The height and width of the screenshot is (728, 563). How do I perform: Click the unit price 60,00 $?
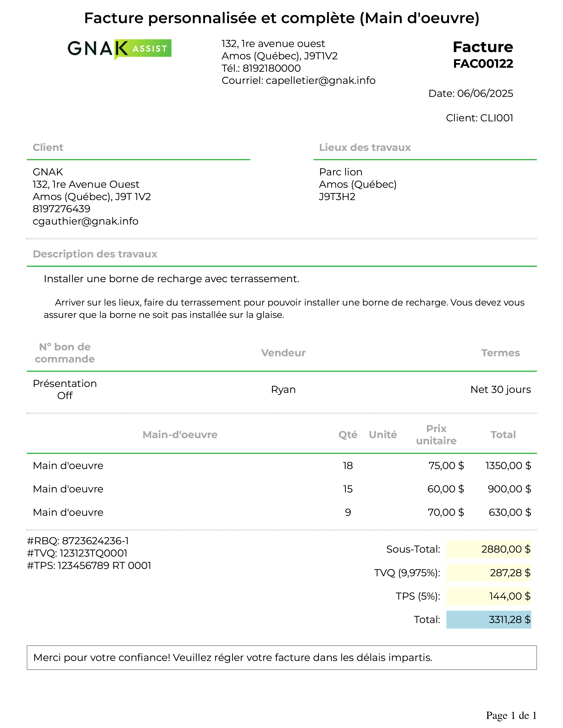(446, 489)
